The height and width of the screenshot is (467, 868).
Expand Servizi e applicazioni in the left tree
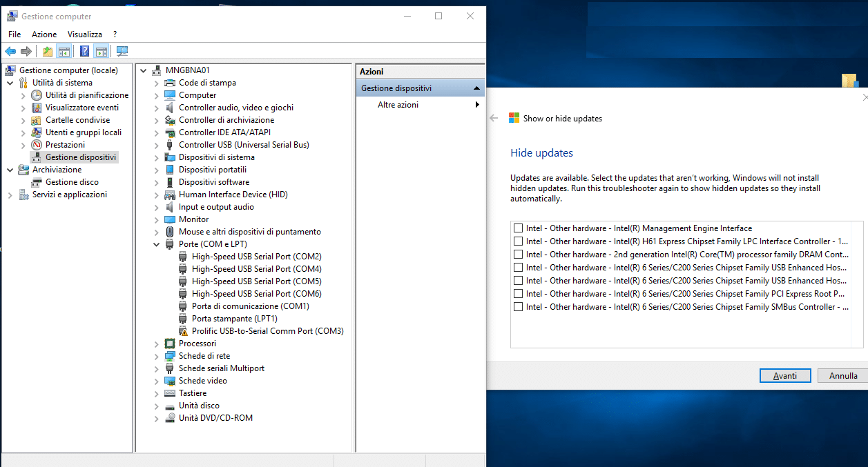click(10, 195)
